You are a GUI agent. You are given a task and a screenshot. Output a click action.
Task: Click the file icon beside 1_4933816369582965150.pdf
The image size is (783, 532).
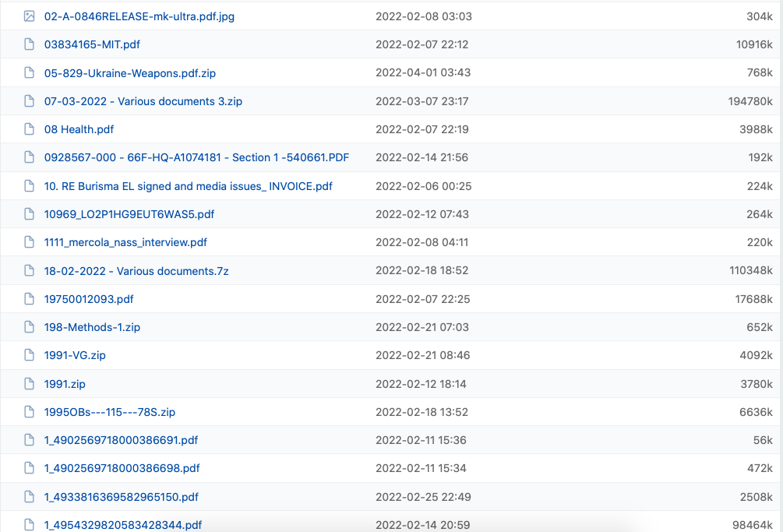[29, 497]
